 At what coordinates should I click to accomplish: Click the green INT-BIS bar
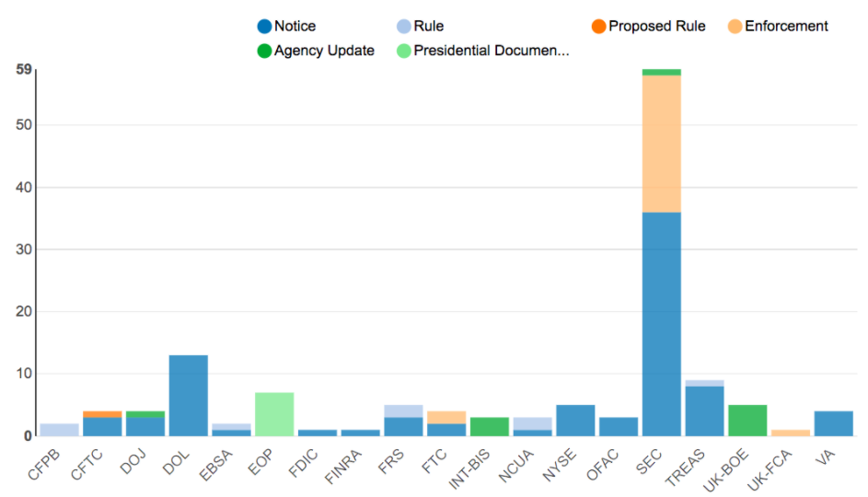click(x=489, y=427)
